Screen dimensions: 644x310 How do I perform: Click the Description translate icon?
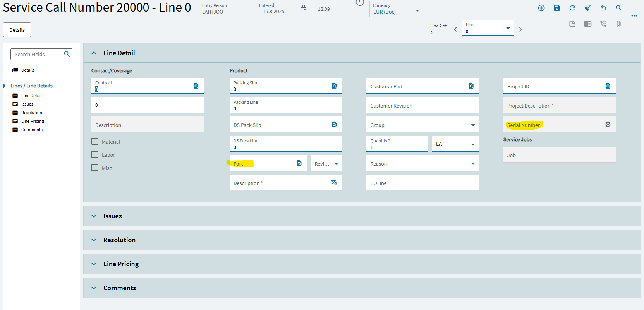[334, 183]
